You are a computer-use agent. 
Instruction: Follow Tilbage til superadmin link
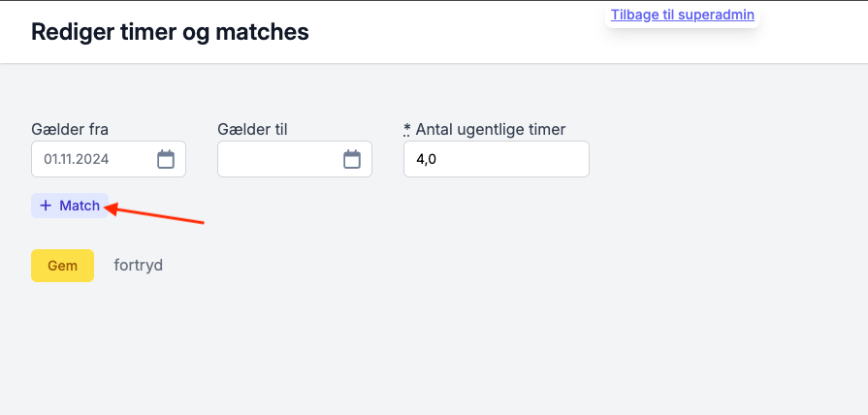pyautogui.click(x=683, y=15)
